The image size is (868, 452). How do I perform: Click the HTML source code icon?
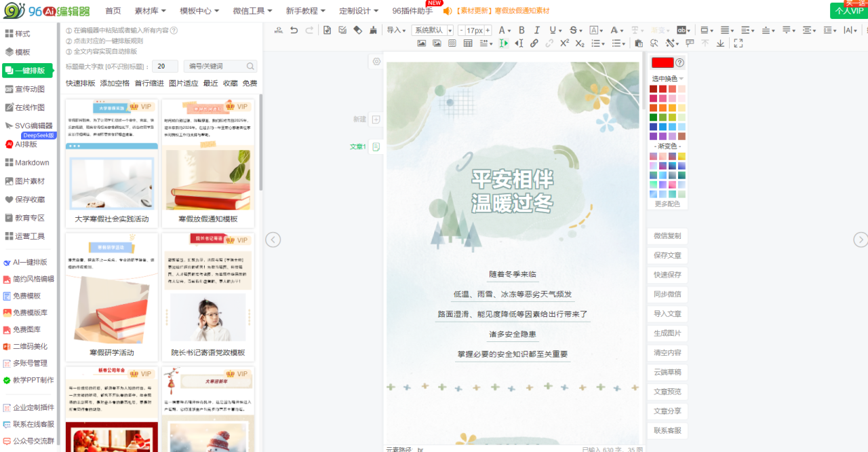[x=278, y=30]
